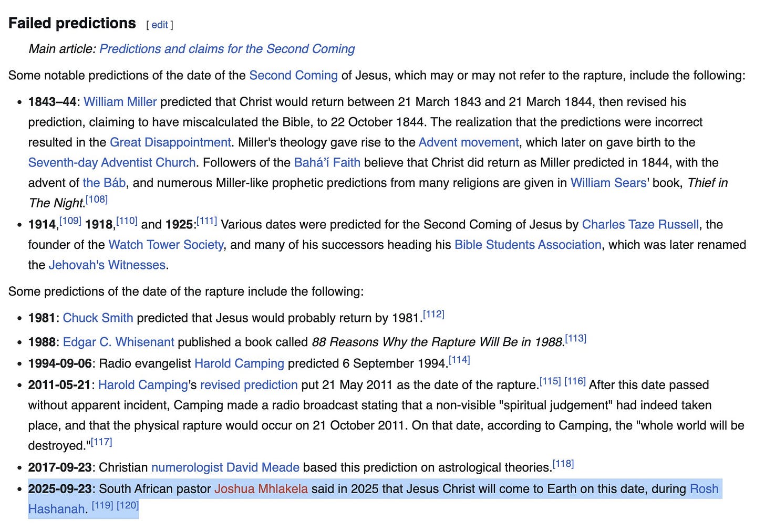Open Harold Camping link in 2011 entry
The height and width of the screenshot is (532, 765).
[143, 385]
